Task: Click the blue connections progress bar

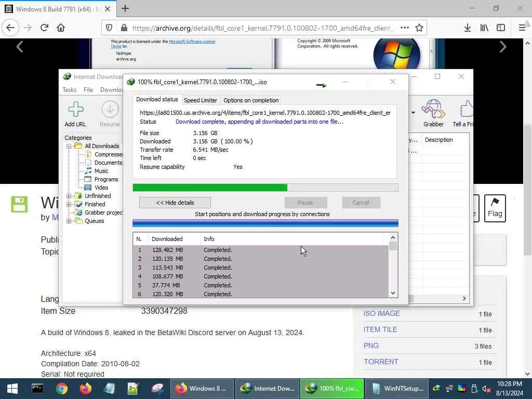Action: 265,223
